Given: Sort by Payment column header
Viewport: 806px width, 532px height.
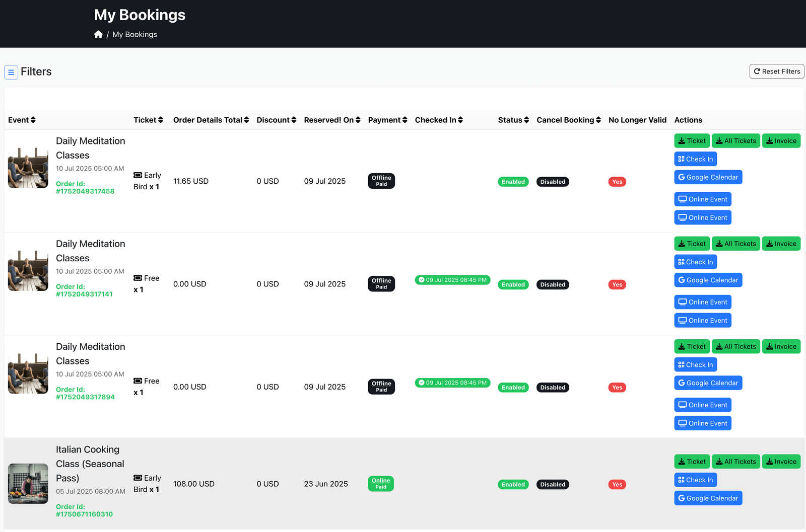Looking at the screenshot, I should (x=387, y=120).
